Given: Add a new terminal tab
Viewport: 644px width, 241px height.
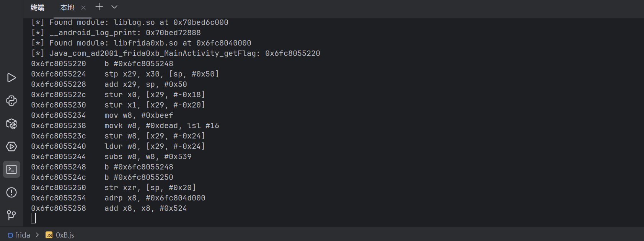Looking at the screenshot, I should [99, 7].
